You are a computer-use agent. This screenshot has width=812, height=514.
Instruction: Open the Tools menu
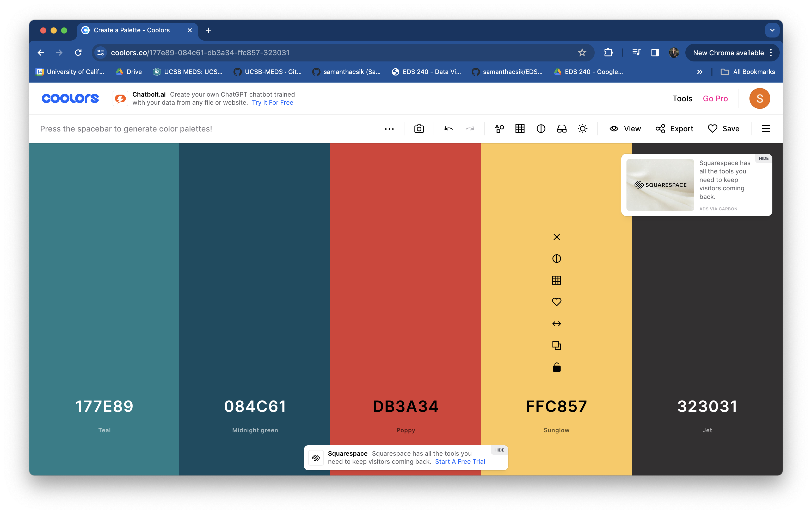click(682, 98)
